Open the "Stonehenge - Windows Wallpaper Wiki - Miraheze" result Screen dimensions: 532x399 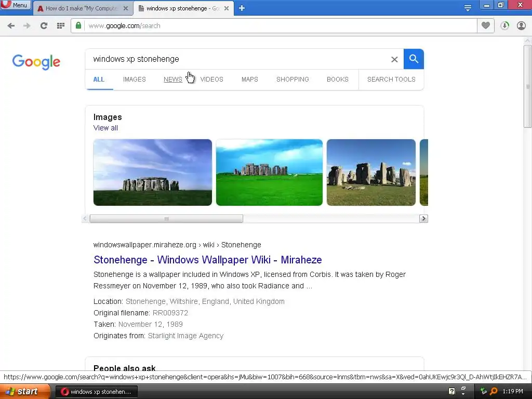(x=208, y=260)
